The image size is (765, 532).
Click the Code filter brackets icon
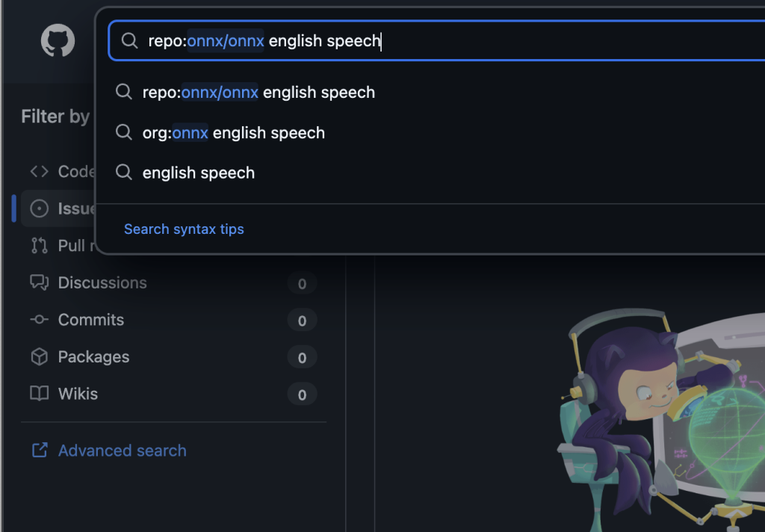[x=39, y=172]
